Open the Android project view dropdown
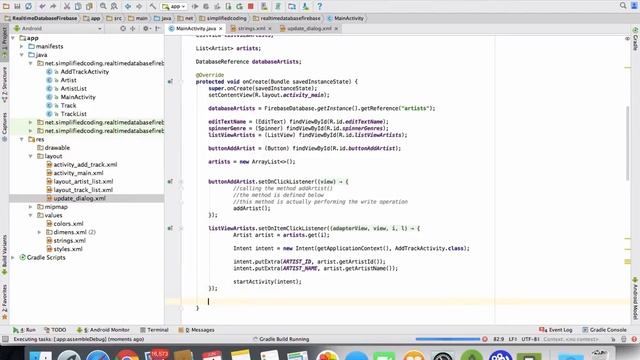The image size is (640, 360). pyautogui.click(x=58, y=29)
